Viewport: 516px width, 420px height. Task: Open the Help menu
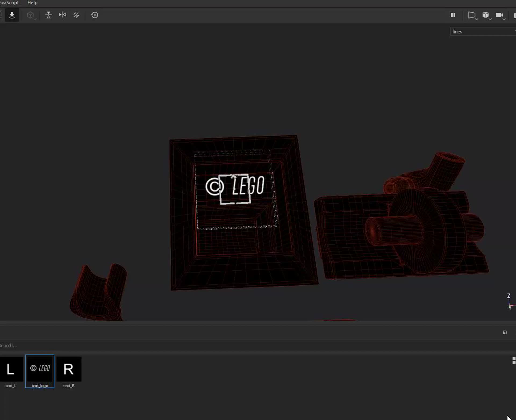click(32, 3)
